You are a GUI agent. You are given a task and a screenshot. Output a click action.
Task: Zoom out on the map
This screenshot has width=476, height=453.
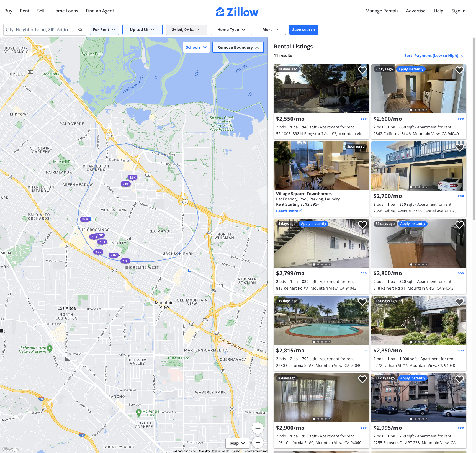point(258,442)
